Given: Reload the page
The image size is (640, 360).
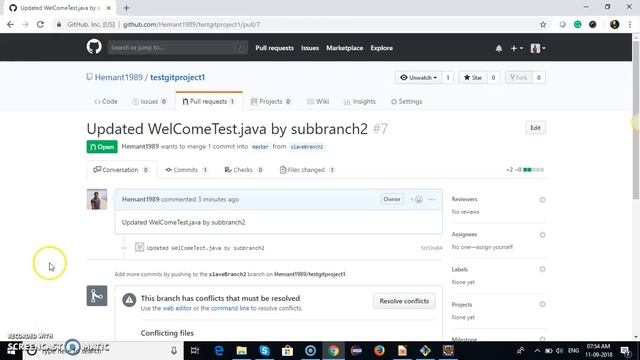Looking at the screenshot, I should click(40, 24).
